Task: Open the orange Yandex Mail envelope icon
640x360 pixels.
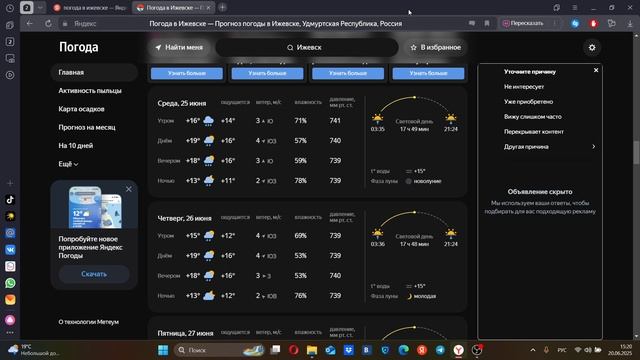Action: coord(10,300)
